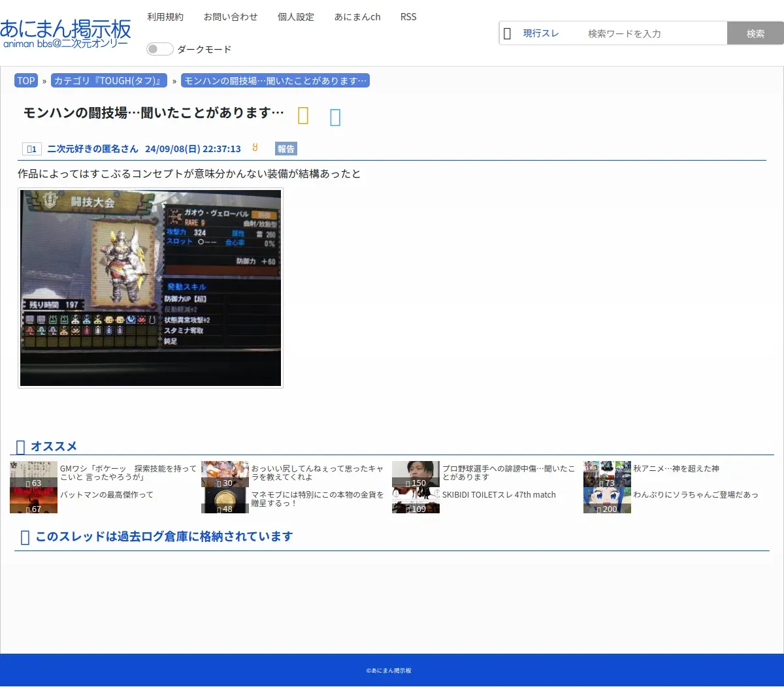Open thumbnail for GMワシ thread (63)

click(33, 474)
